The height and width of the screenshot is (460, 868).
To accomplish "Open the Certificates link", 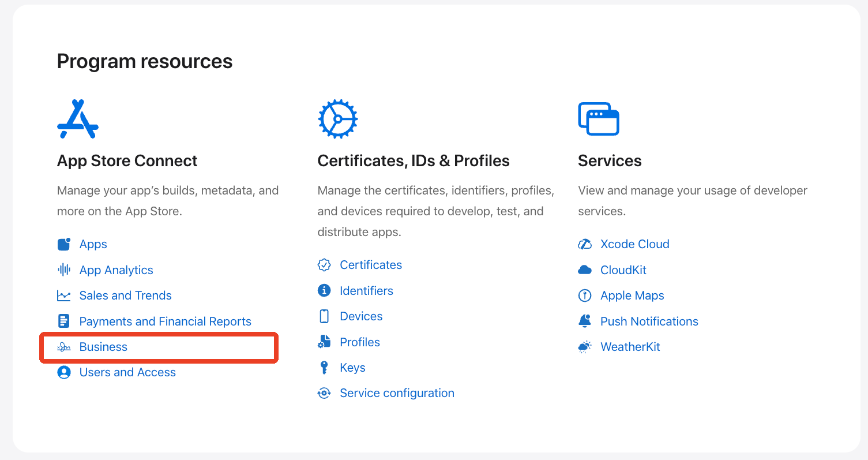I will [371, 265].
